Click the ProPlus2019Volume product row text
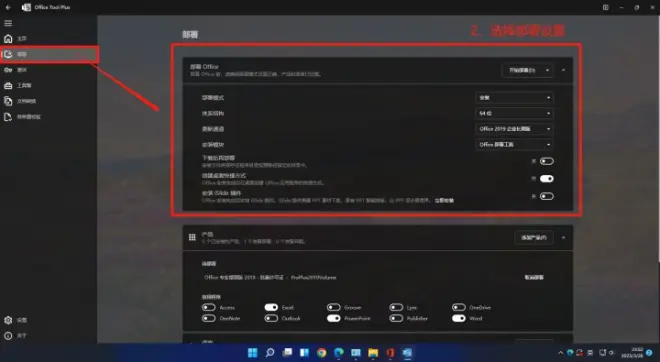660x362 pixels. (x=270, y=277)
